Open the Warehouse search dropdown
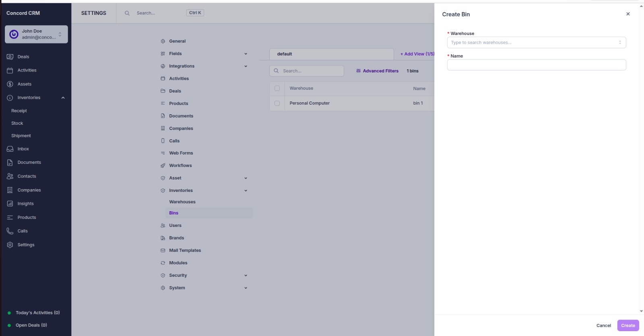The width and height of the screenshot is (644, 336). click(x=536, y=43)
